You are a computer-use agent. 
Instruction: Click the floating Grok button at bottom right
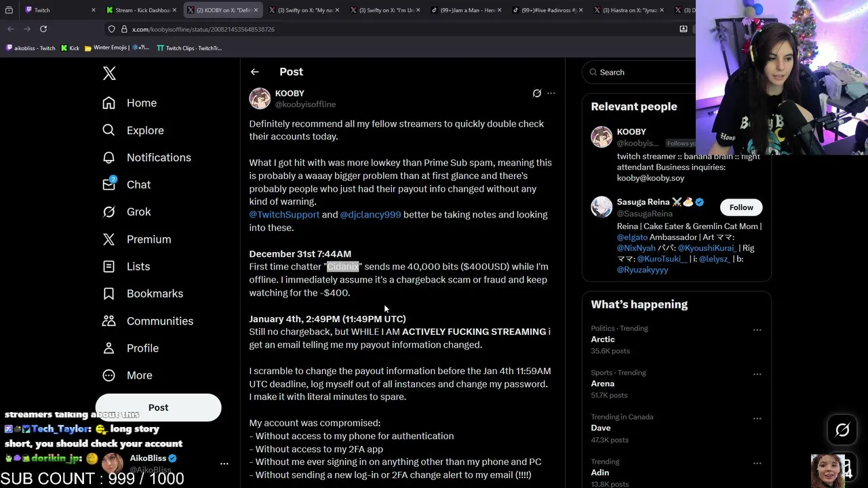[x=842, y=430]
